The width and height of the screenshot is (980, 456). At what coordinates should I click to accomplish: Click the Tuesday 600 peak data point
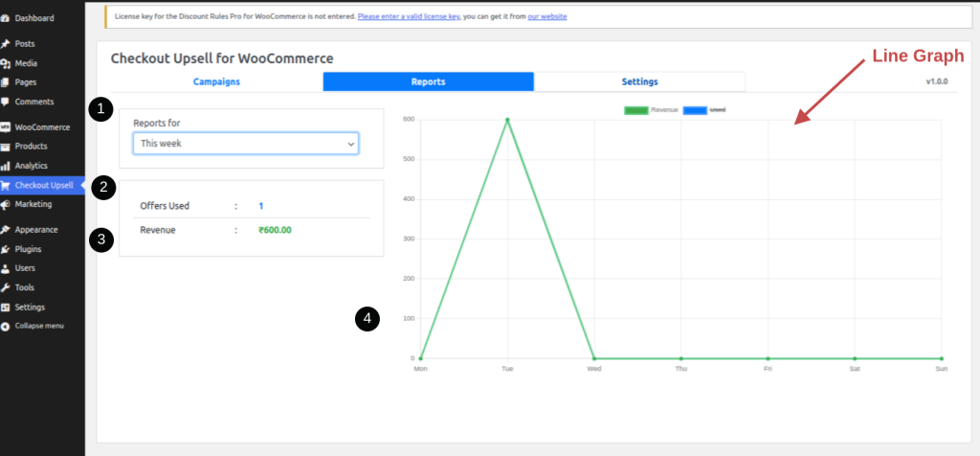coord(507,120)
